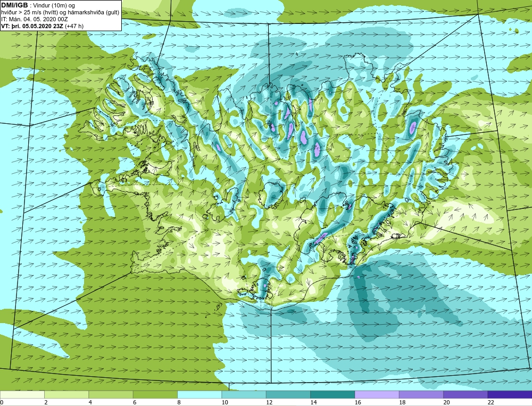This screenshot has width=532, height=406.
Task: Click the "IT: Mán. 04. 05. 2020 00Z" line
Action: (34, 19)
